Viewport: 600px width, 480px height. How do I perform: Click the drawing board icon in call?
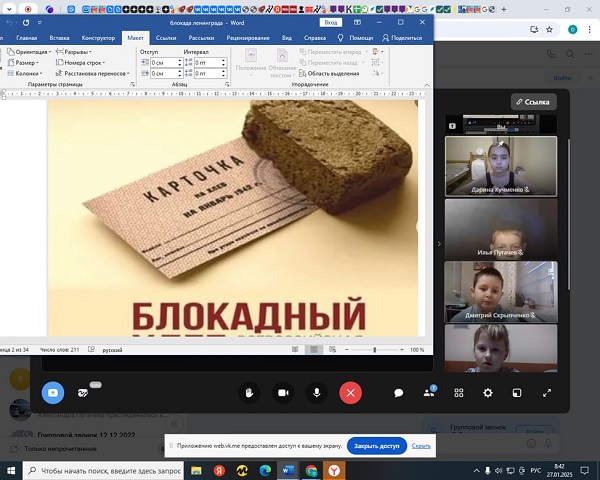point(83,393)
